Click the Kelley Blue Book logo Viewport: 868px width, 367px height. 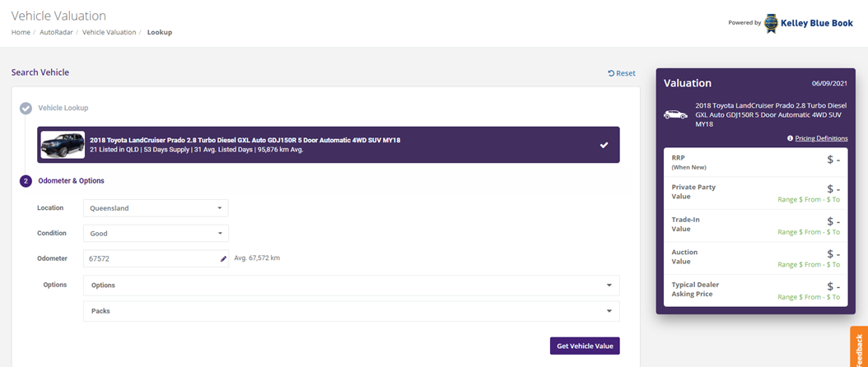[x=808, y=23]
